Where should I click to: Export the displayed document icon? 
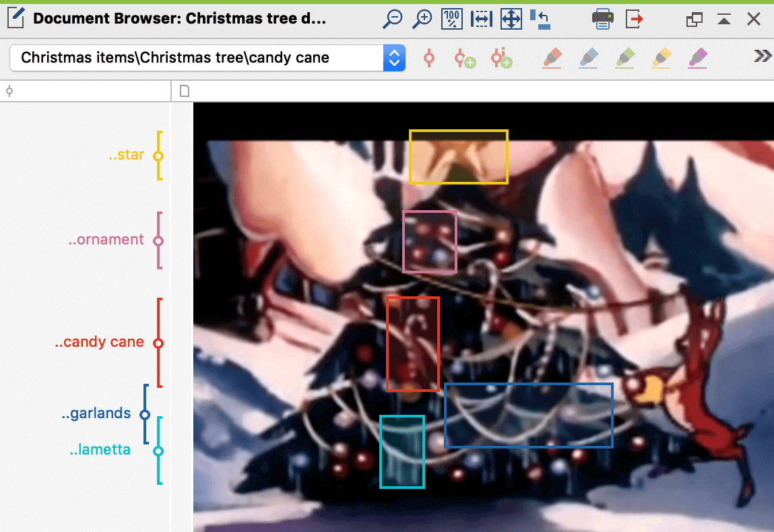pyautogui.click(x=635, y=20)
